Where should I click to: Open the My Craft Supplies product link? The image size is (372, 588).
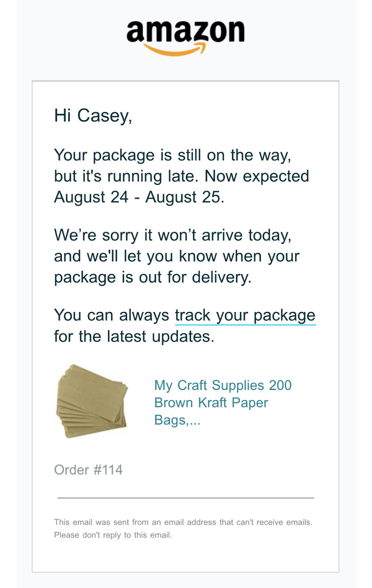pyautogui.click(x=223, y=402)
